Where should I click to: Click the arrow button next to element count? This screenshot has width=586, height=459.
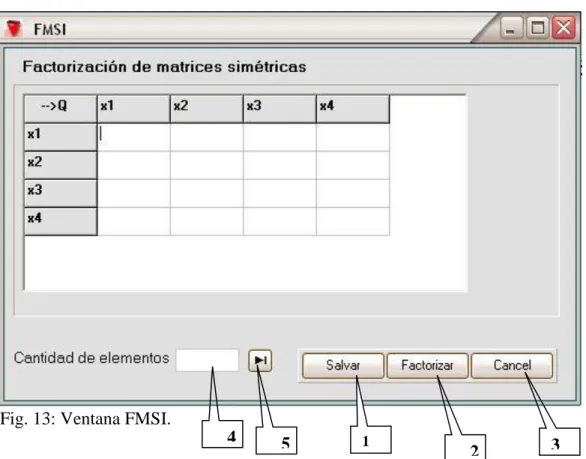pos(260,361)
